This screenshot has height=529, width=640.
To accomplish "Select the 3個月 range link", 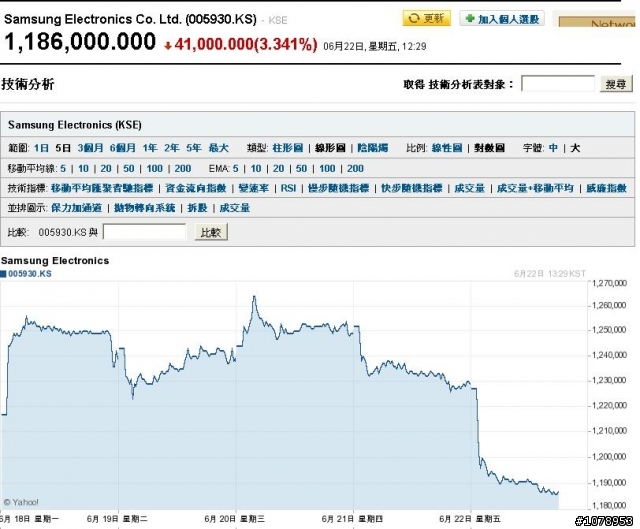I will point(91,148).
